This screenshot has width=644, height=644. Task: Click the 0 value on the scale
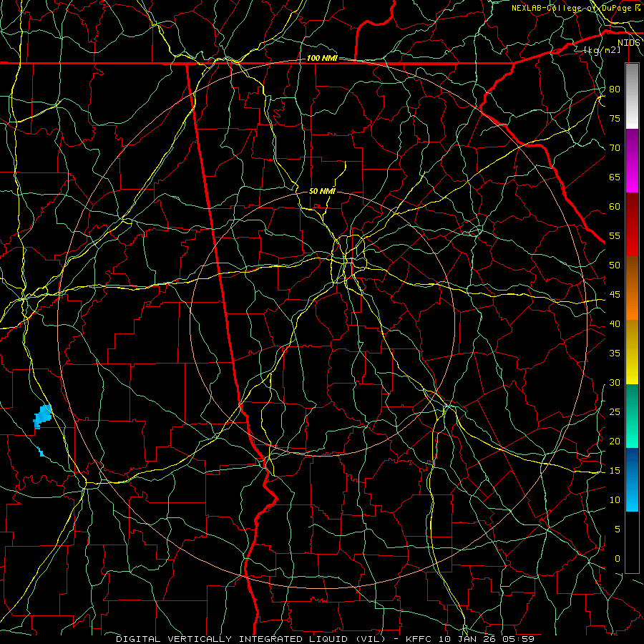coord(618,559)
